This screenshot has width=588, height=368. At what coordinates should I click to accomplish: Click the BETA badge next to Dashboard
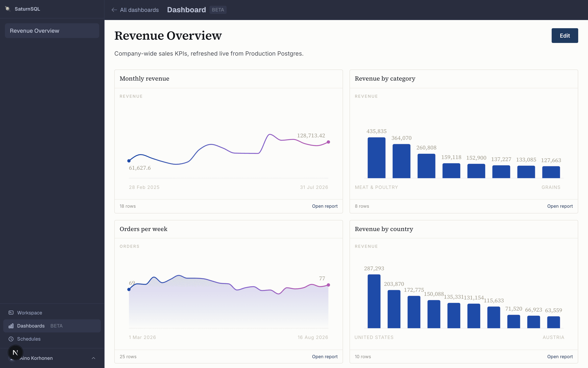[x=218, y=10]
